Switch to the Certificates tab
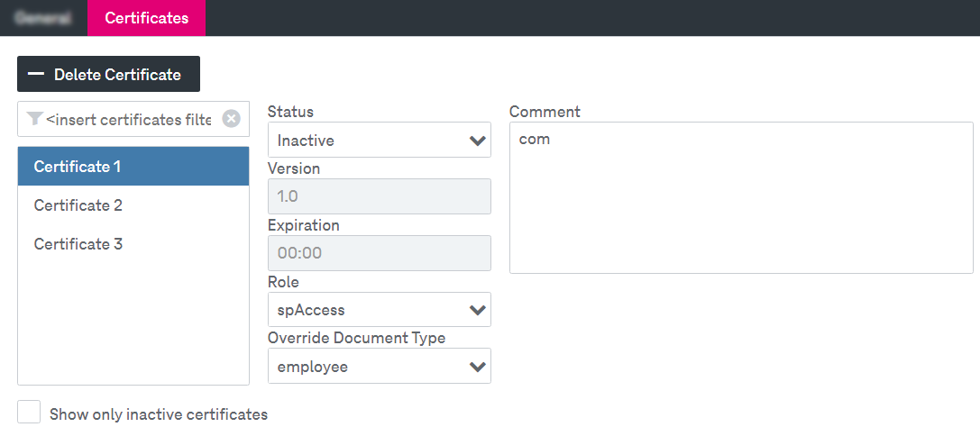980x427 pixels. pyautogui.click(x=147, y=18)
